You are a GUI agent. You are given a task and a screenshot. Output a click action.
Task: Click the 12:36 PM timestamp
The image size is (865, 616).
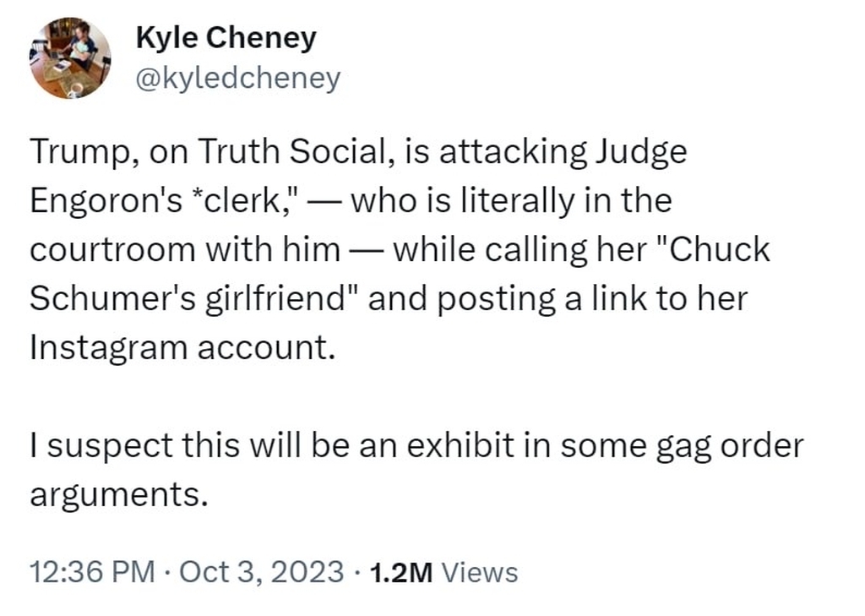click(x=93, y=572)
